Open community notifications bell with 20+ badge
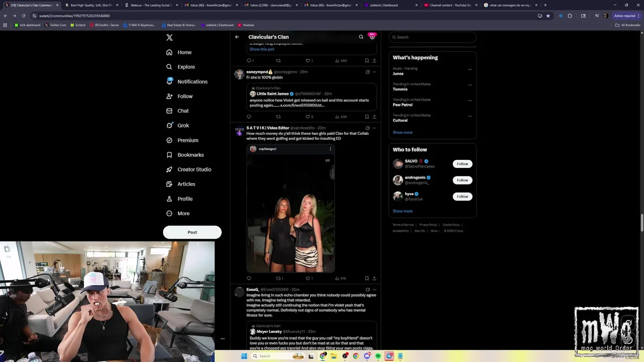Screen dimensions: 644x362 point(372,37)
